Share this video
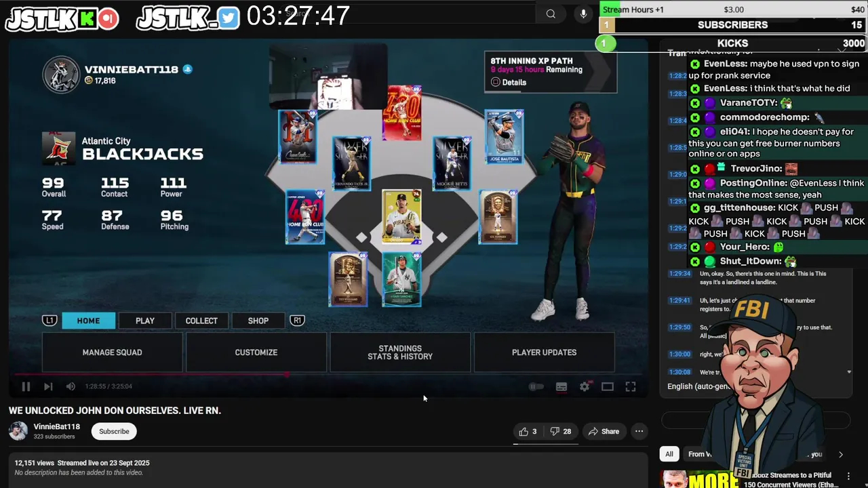 604,431
